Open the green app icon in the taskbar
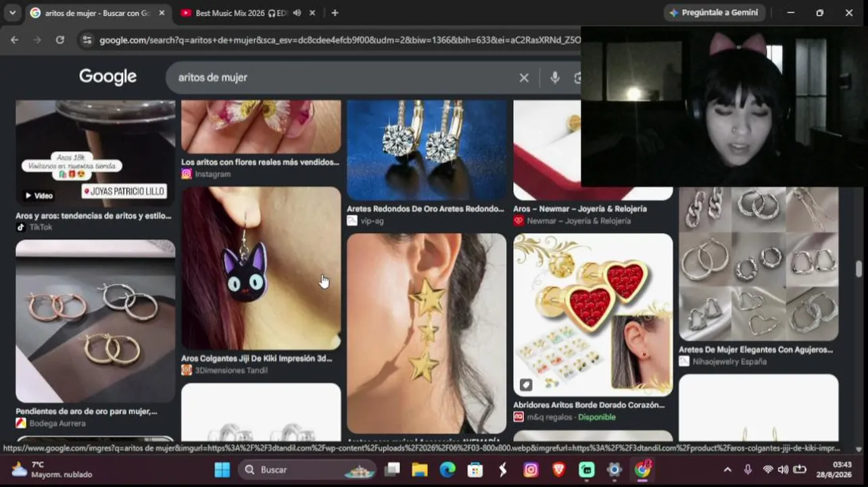The height and width of the screenshot is (487, 868). click(586, 469)
